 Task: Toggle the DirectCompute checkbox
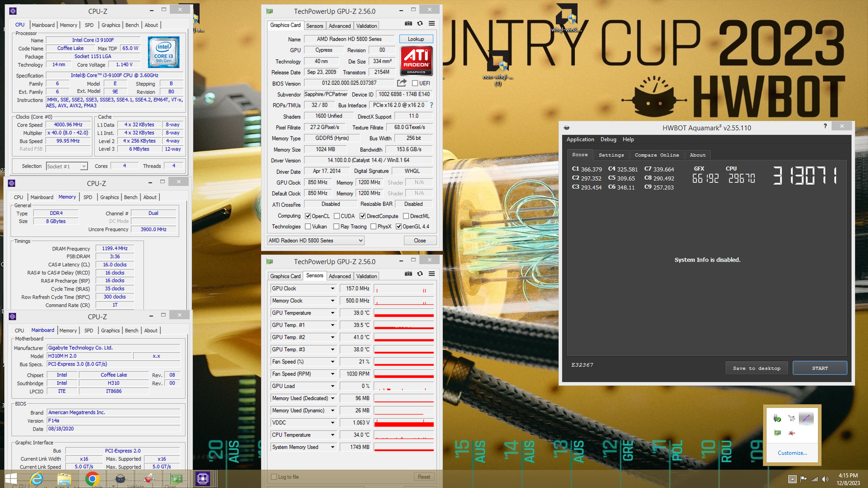coord(363,216)
